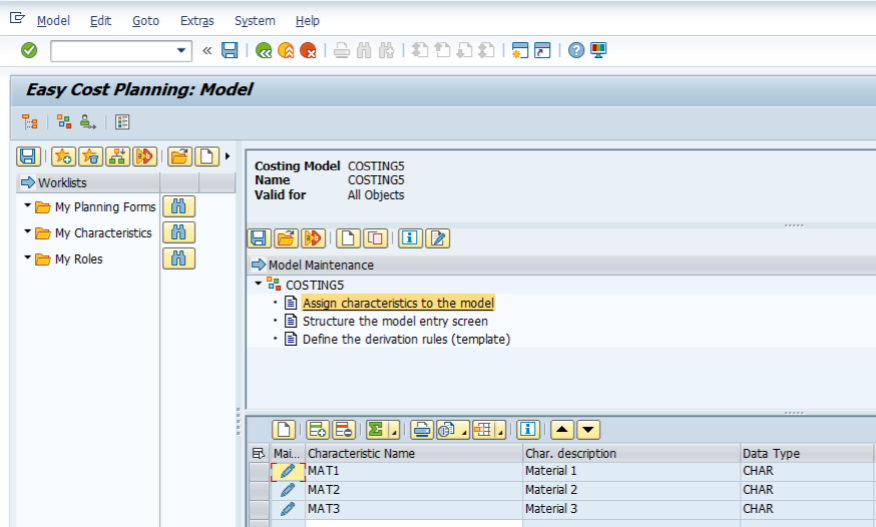Click the hierarchy structure icon in Worklists toolbar
Viewport: 876px width, 527px height.
(x=118, y=156)
